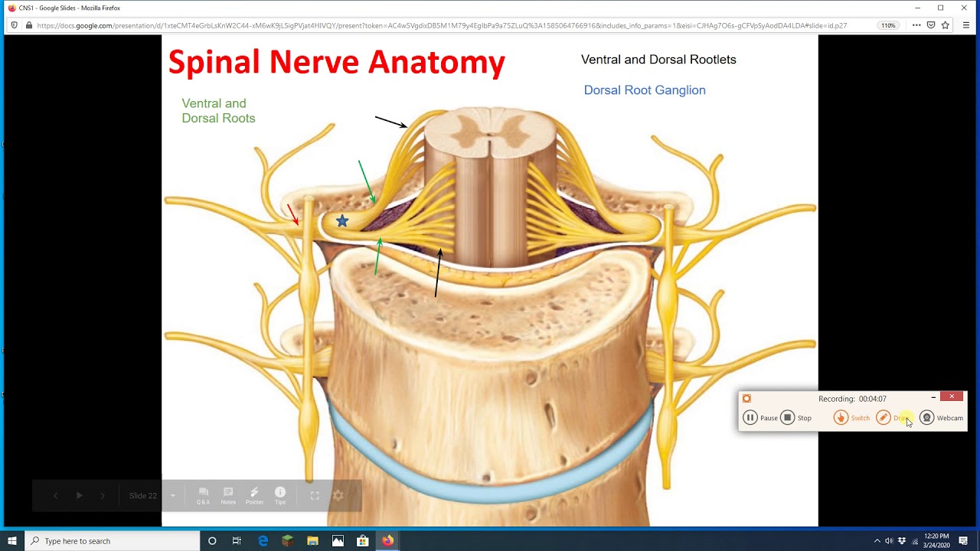This screenshot has width=980, height=551.
Task: Open Task View on the taskbar
Action: point(237,541)
